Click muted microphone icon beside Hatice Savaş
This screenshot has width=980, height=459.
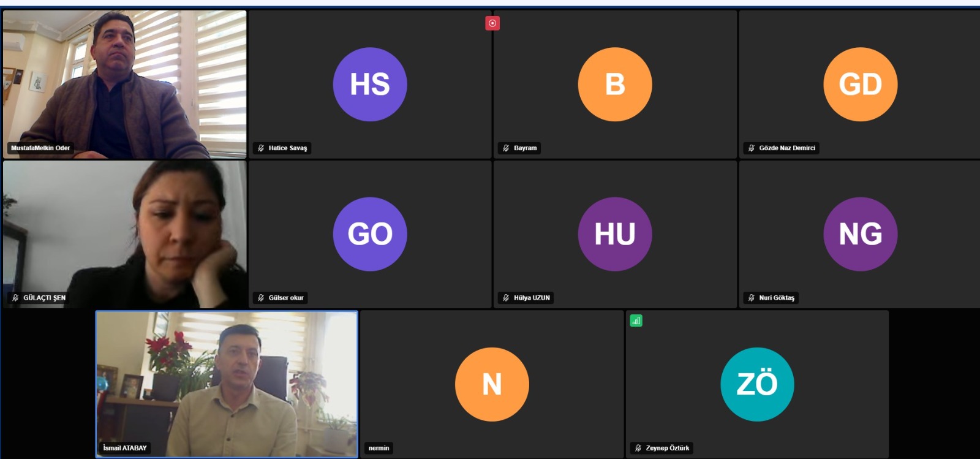pyautogui.click(x=261, y=148)
